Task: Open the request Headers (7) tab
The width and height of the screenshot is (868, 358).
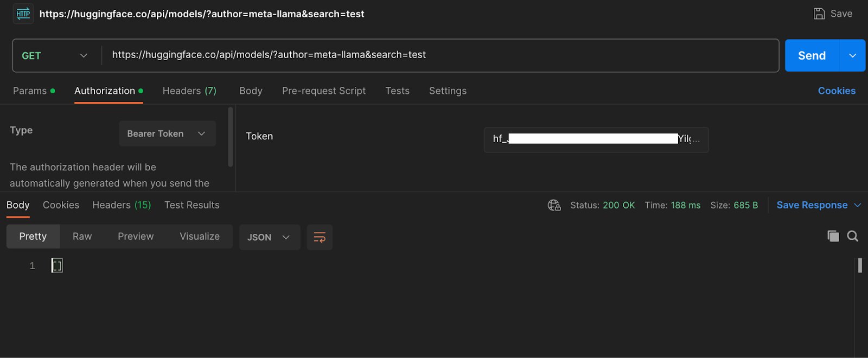Action: click(189, 91)
